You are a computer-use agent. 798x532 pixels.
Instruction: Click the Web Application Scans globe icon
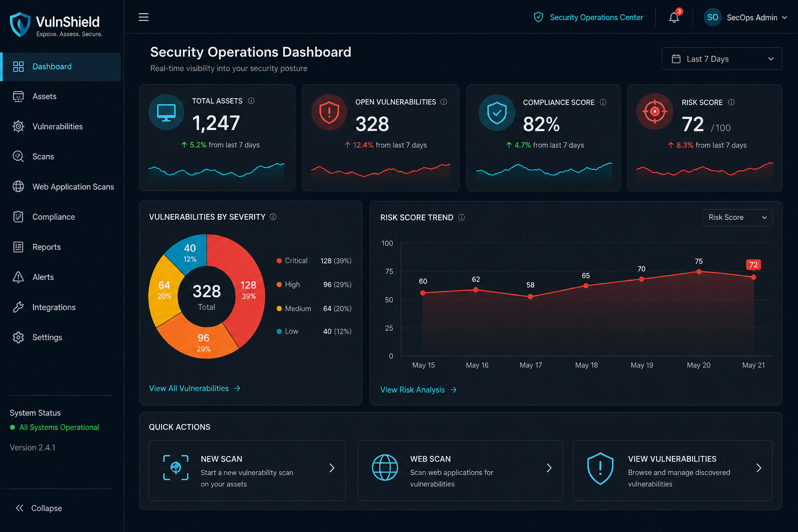click(x=18, y=187)
